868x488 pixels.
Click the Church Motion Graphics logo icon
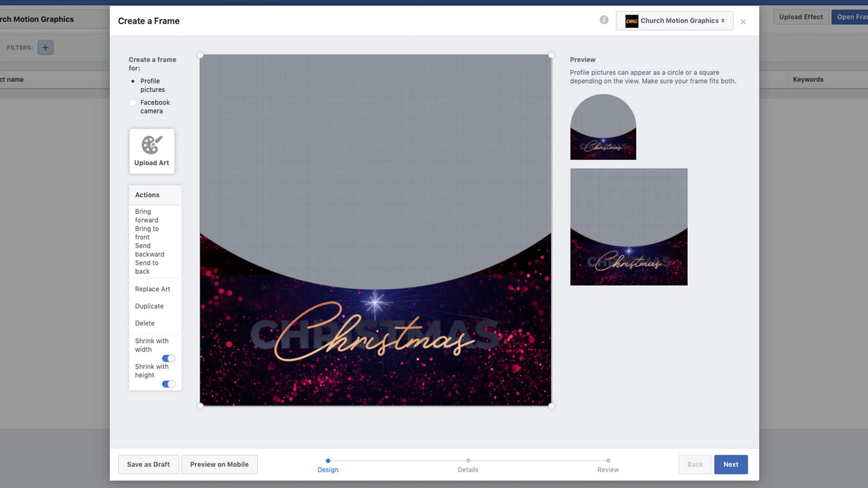(x=632, y=21)
